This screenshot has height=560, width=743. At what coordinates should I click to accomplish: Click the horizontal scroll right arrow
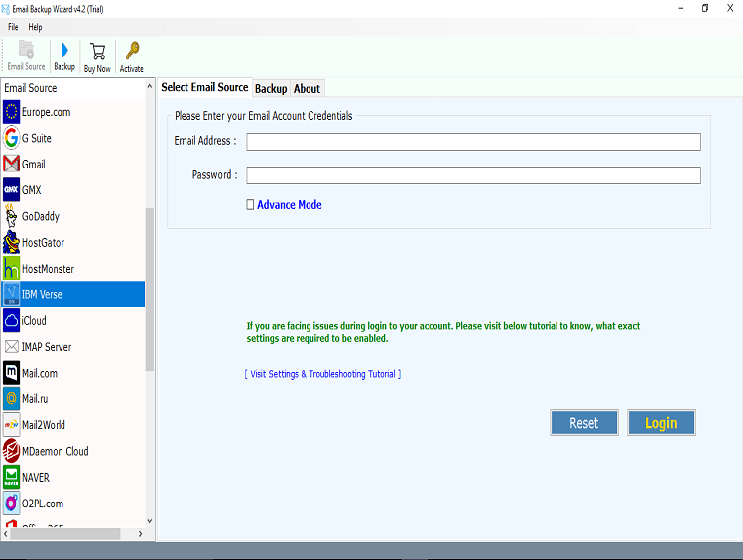140,534
